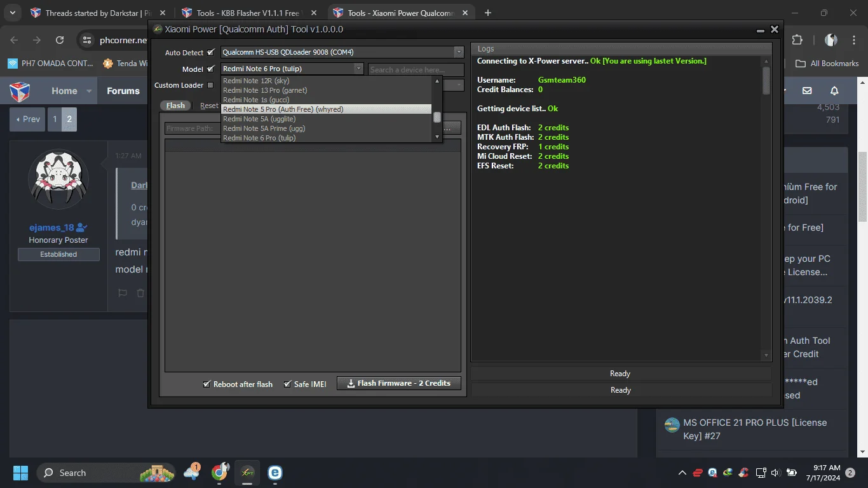Select Redmi Note 5A (ugglite)
Viewport: 868px width, 488px height.
click(327, 119)
